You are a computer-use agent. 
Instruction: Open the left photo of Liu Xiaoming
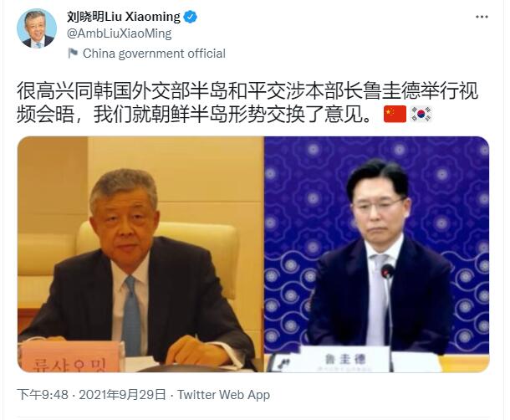pos(140,254)
